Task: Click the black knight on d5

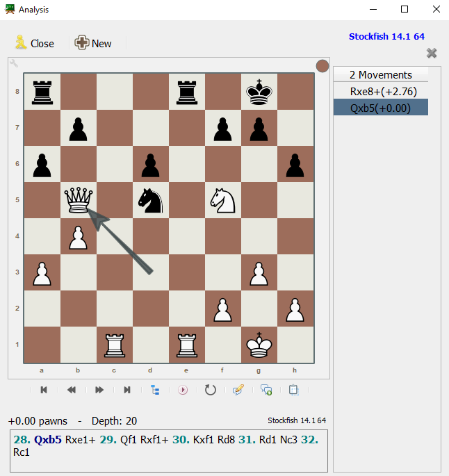Action: (151, 200)
